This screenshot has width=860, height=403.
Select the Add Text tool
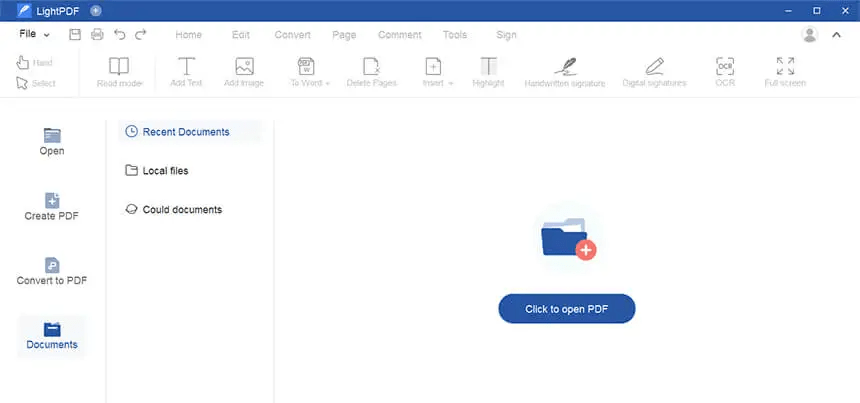186,72
